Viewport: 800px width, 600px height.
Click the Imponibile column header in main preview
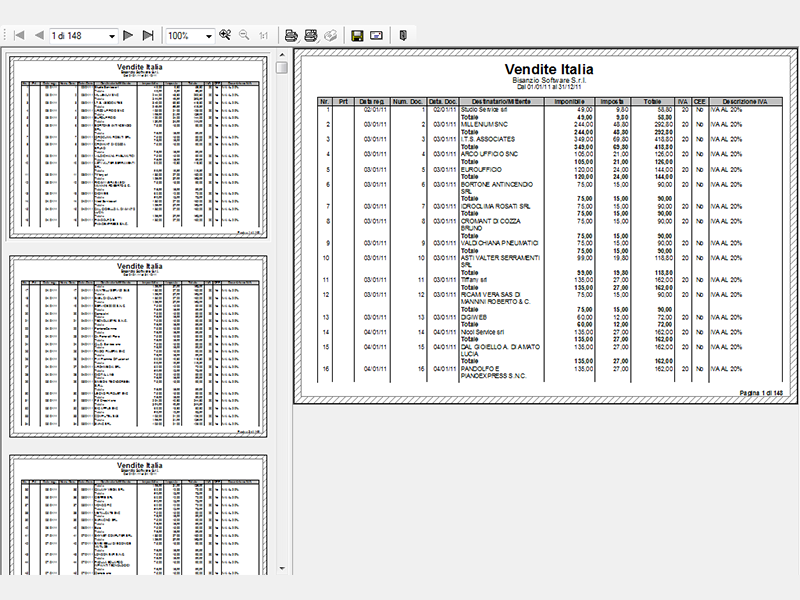569,102
